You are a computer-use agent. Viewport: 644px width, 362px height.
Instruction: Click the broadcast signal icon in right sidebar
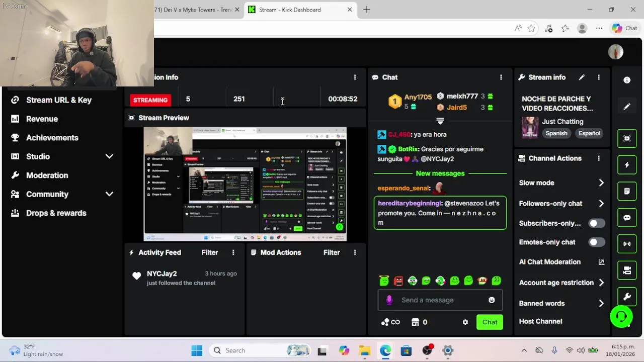click(627, 244)
